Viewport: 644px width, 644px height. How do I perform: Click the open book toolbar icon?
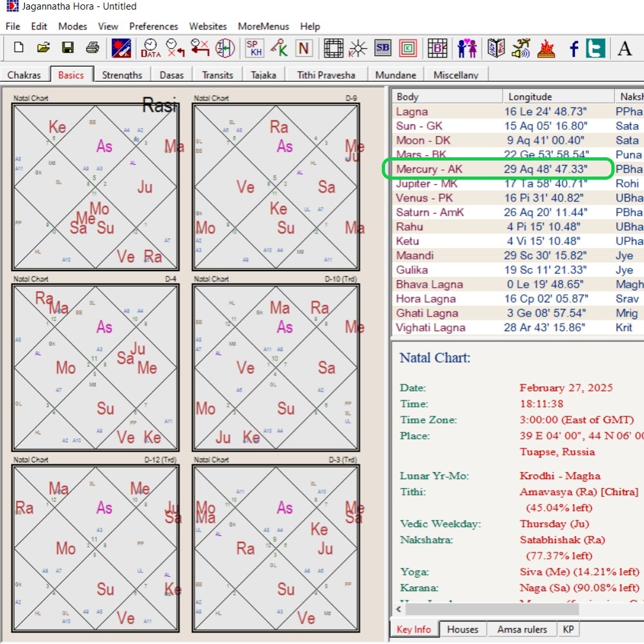point(496,48)
